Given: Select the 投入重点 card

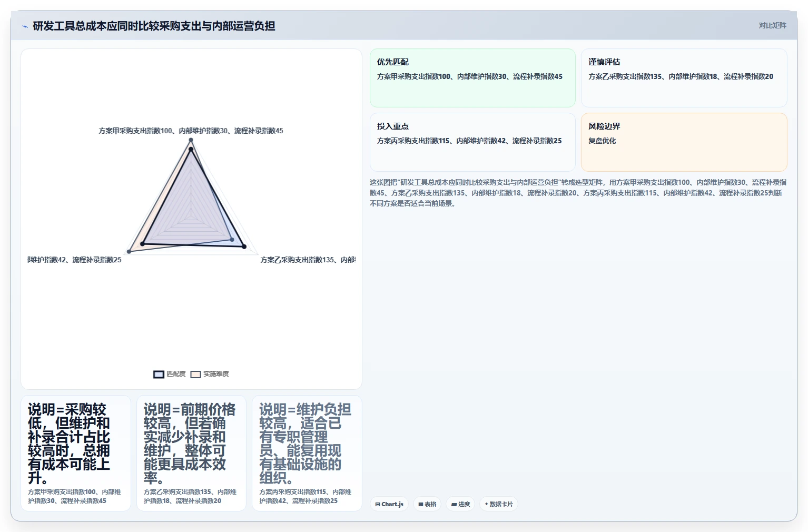Looking at the screenshot, I should tap(472, 142).
